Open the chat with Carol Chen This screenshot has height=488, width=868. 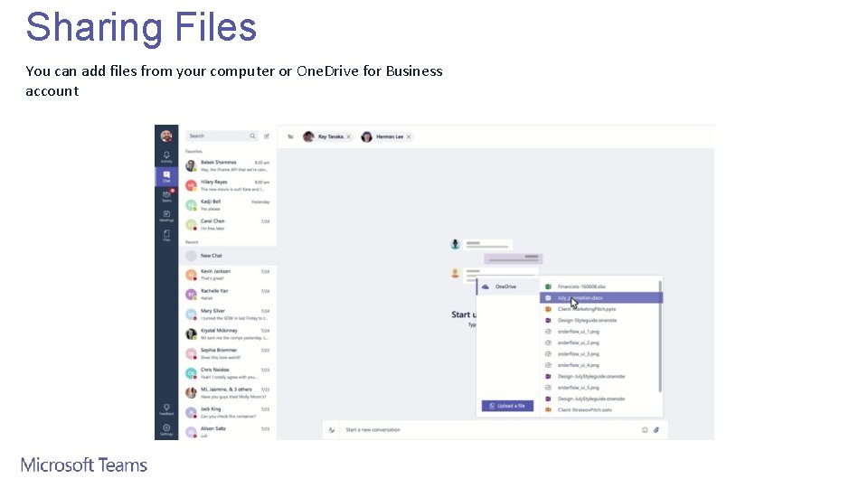tap(228, 225)
